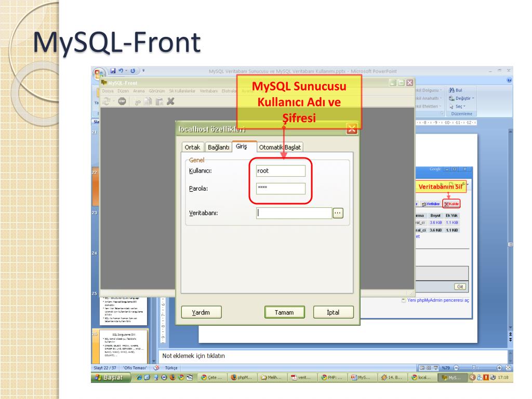Screen dimensions: 532x399
Task: Cancel with the İptal button
Action: [333, 312]
